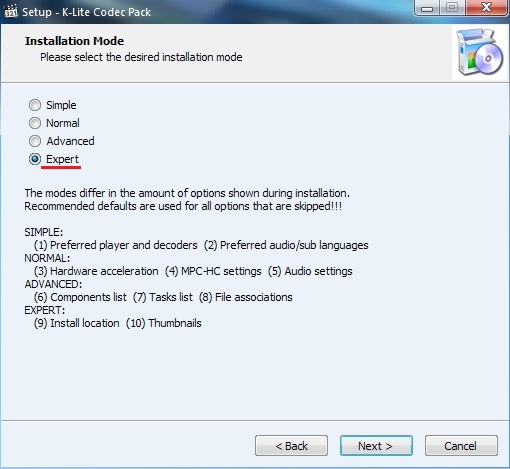Click the 'Please select the desired installation mode' text
This screenshot has width=510, height=469.
(x=141, y=57)
